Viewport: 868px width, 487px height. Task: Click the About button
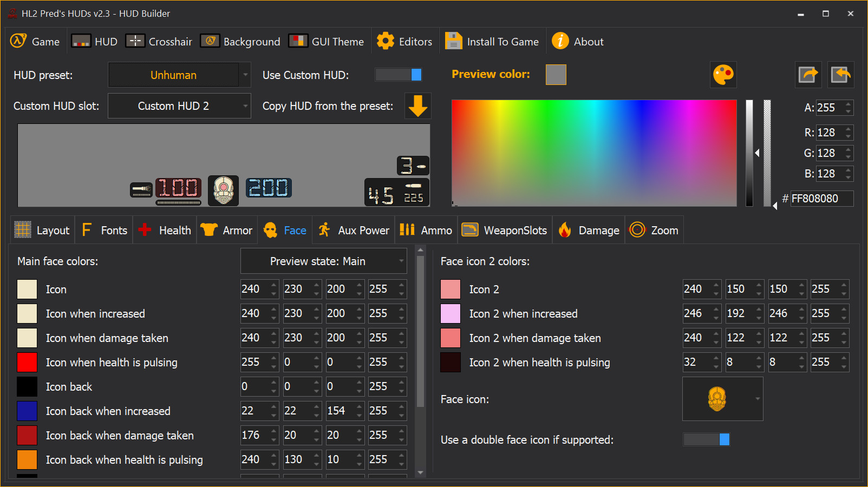tap(578, 41)
